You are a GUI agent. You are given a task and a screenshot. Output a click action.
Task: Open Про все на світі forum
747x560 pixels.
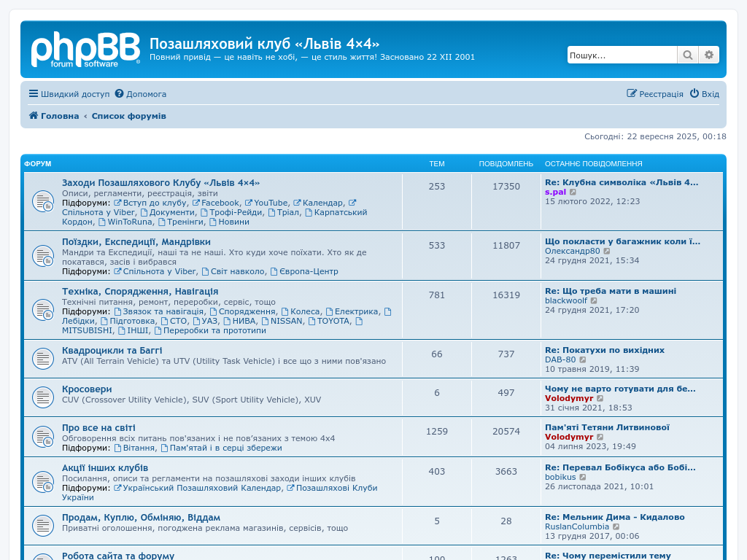(x=98, y=427)
